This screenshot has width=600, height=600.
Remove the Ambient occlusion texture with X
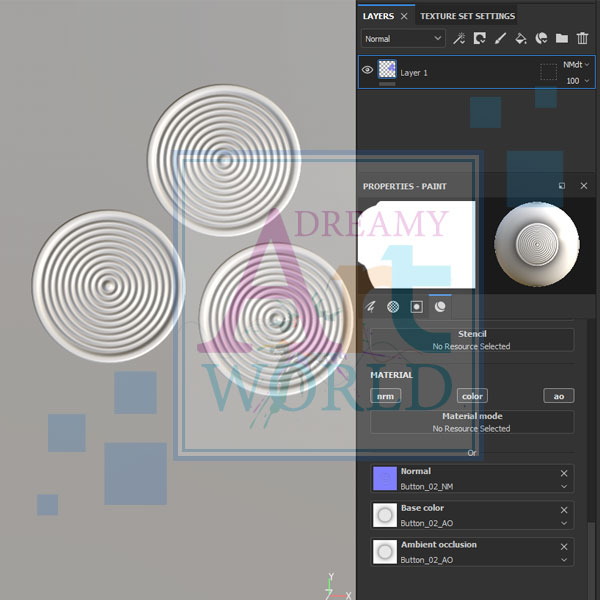[x=564, y=547]
